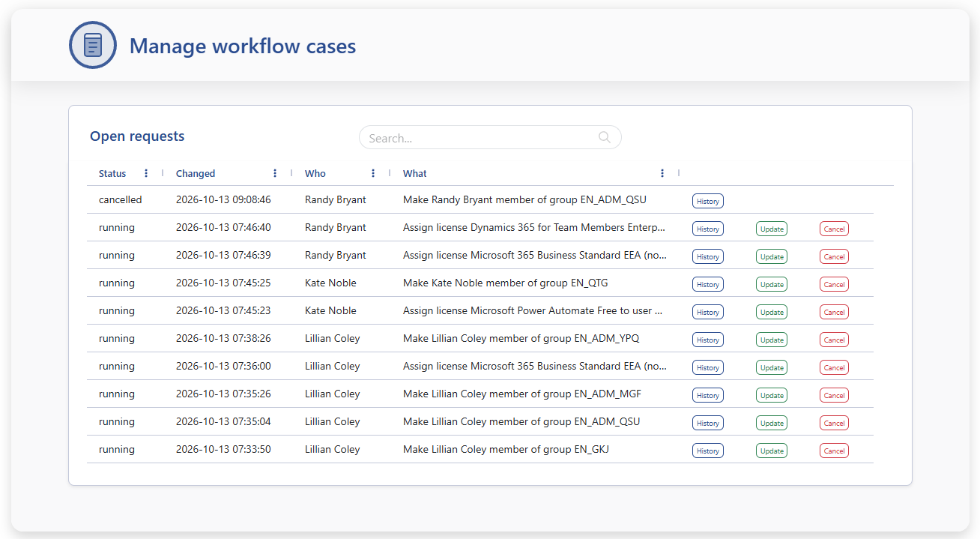Screen dimensions: 980x539
Task: Click the search magnifier icon
Action: click(605, 137)
